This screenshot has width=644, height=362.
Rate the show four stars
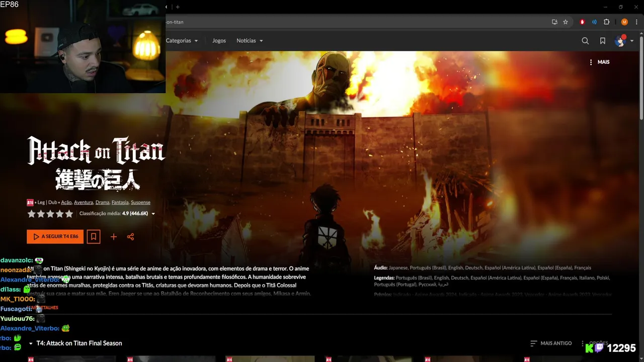pos(60,214)
